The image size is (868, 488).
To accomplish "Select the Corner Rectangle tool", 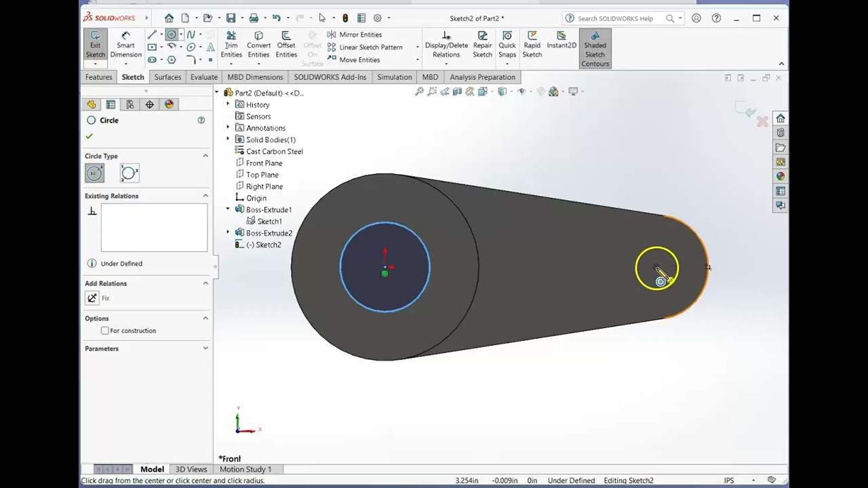I will [x=152, y=47].
